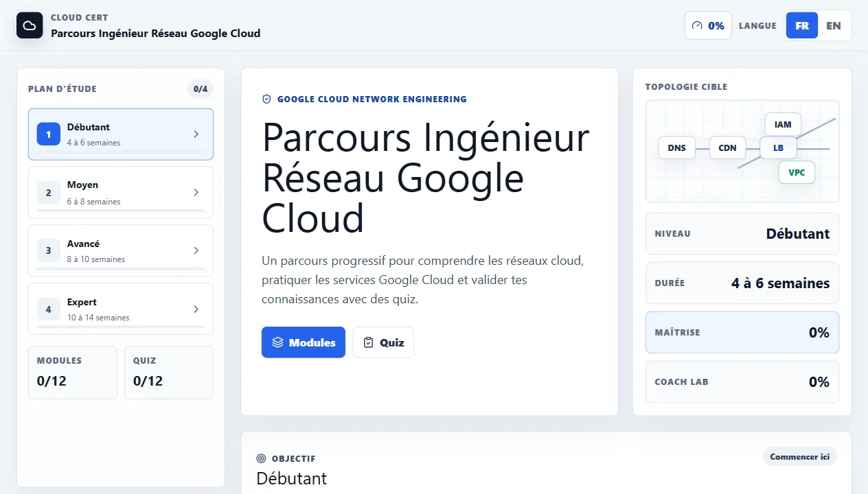Select the VPC node in topology diagram
Viewport: 868px width, 494px height.
pos(797,172)
